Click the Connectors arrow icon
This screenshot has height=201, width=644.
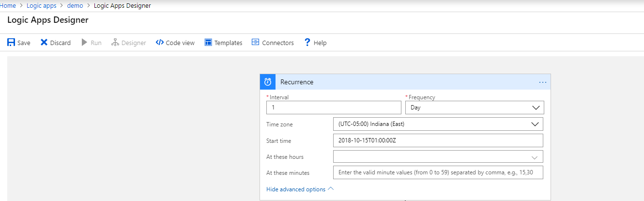[255, 42]
